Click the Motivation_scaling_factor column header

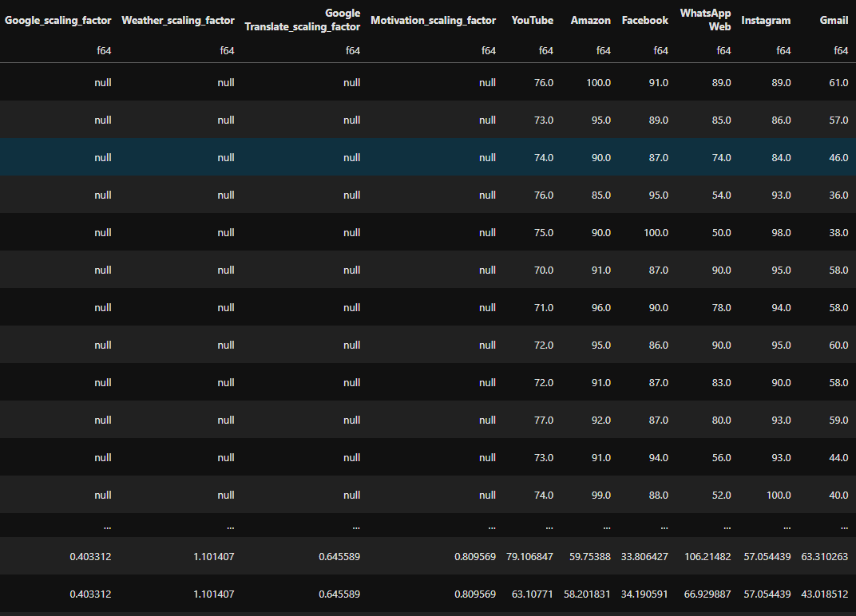coord(433,20)
